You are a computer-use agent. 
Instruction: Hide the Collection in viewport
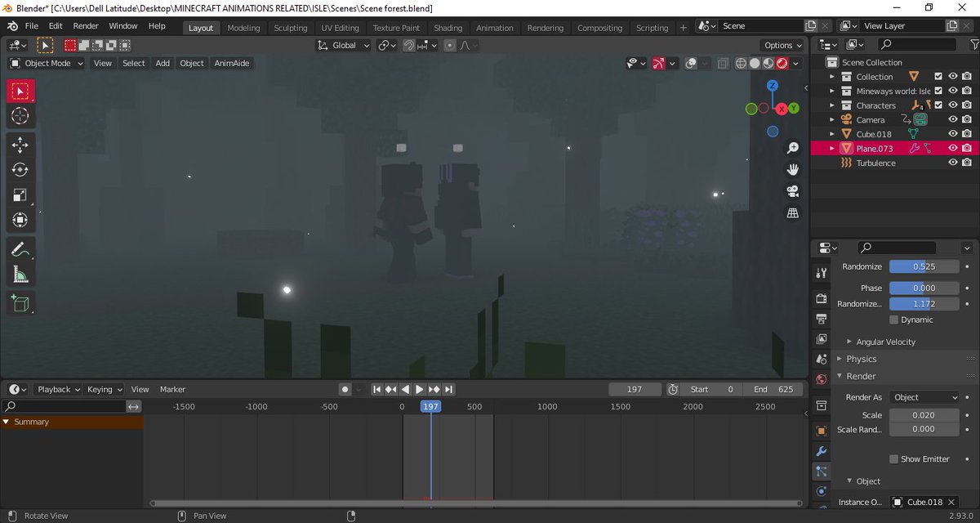pyautogui.click(x=952, y=77)
